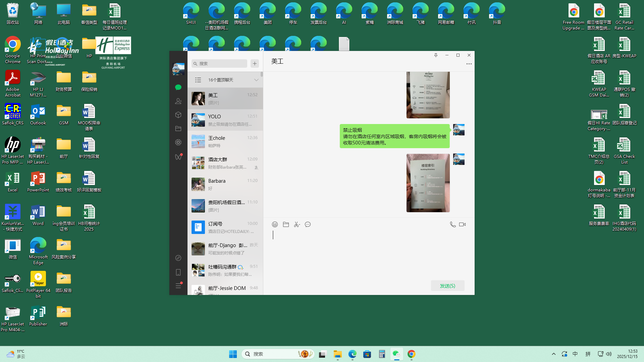This screenshot has width=644, height=362.
Task: Pin the WeChat window on top
Action: pos(436,55)
